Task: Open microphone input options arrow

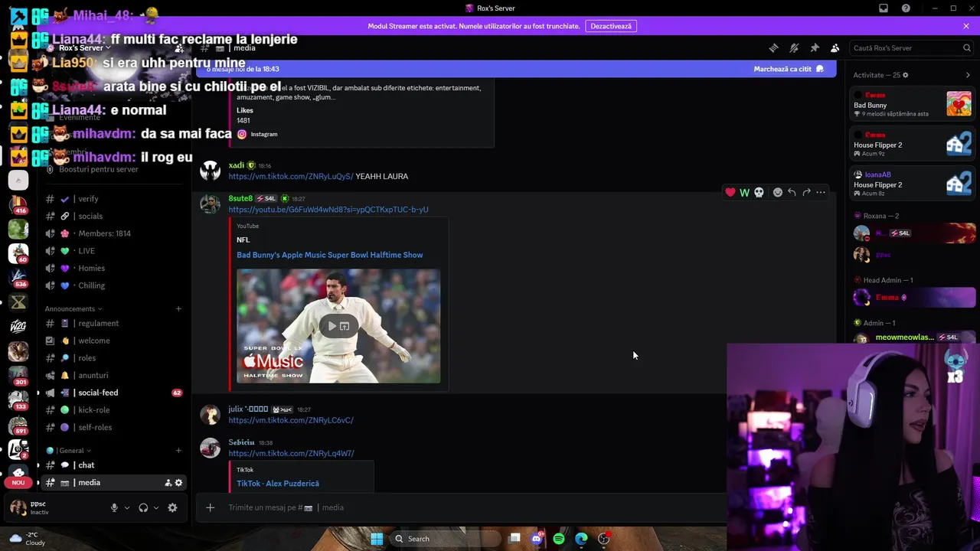Action: point(127,507)
